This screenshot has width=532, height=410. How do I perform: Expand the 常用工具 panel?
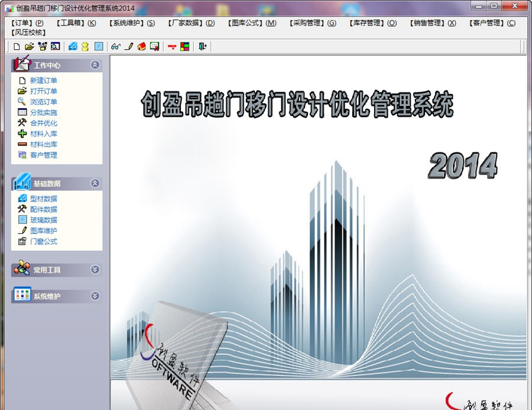[93, 269]
